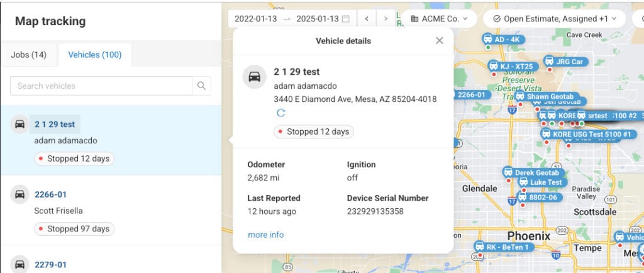The width and height of the screenshot is (644, 273).
Task: Click the search magnifier icon
Action: pos(201,86)
